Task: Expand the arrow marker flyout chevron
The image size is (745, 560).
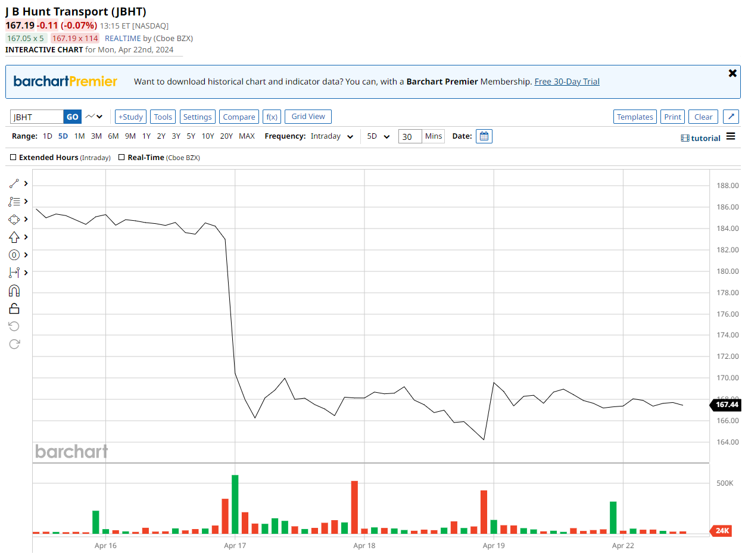Action: [26, 237]
